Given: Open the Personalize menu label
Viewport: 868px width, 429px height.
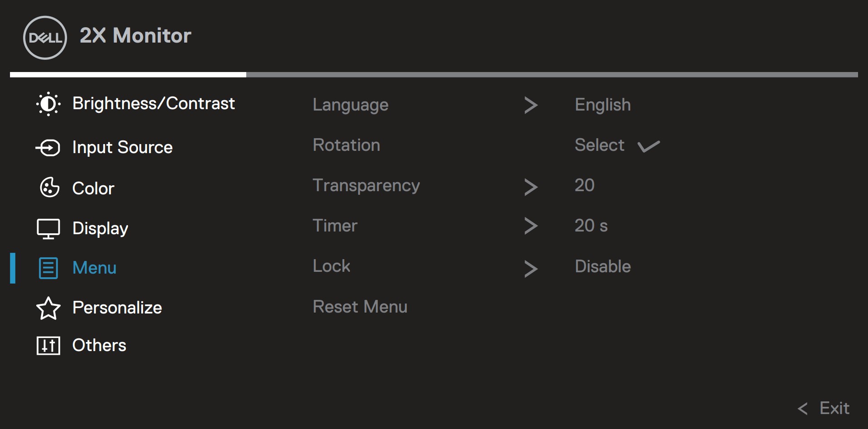Looking at the screenshot, I should coord(117,308).
